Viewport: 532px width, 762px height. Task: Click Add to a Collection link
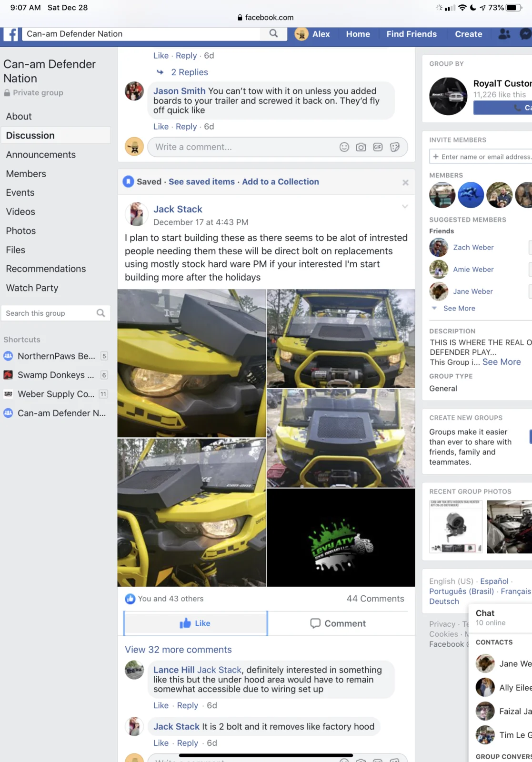coord(281,182)
